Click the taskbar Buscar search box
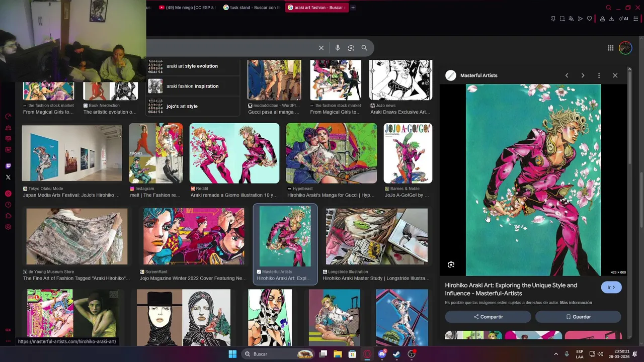This screenshot has width=644, height=362. [x=278, y=354]
